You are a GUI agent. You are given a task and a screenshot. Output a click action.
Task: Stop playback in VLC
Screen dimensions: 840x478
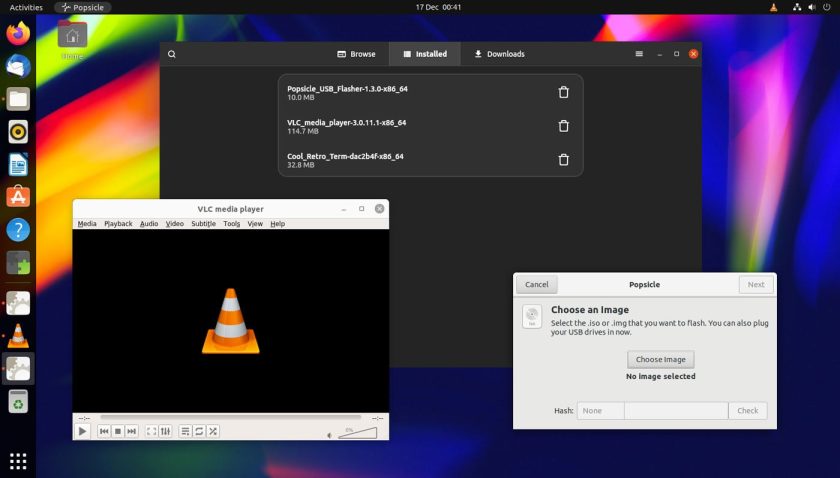(x=118, y=431)
